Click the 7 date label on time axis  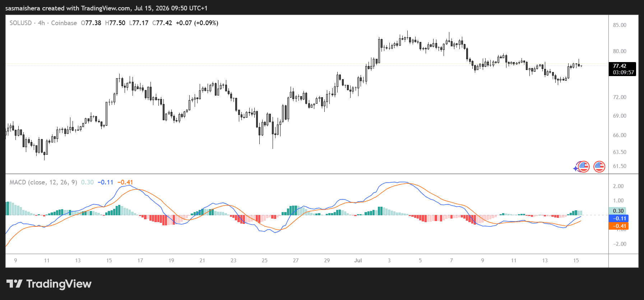(x=451, y=261)
